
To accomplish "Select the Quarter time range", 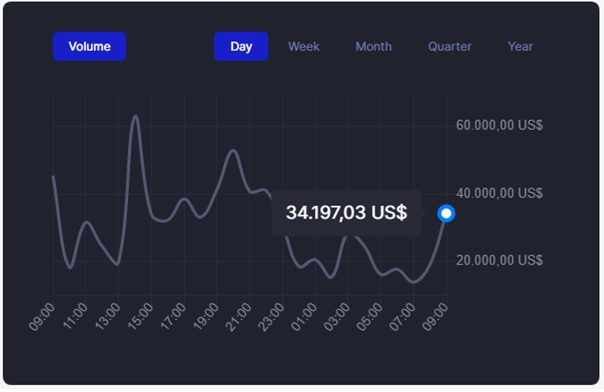I will point(450,47).
